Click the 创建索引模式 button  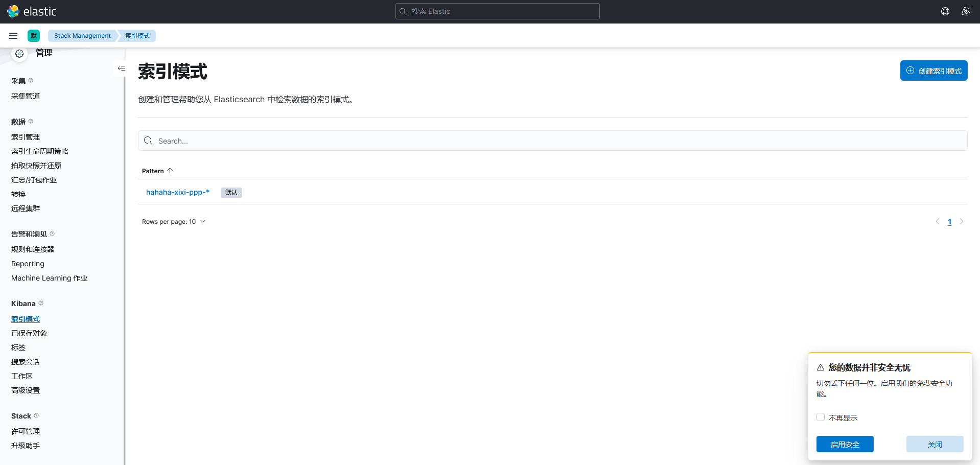(x=934, y=71)
